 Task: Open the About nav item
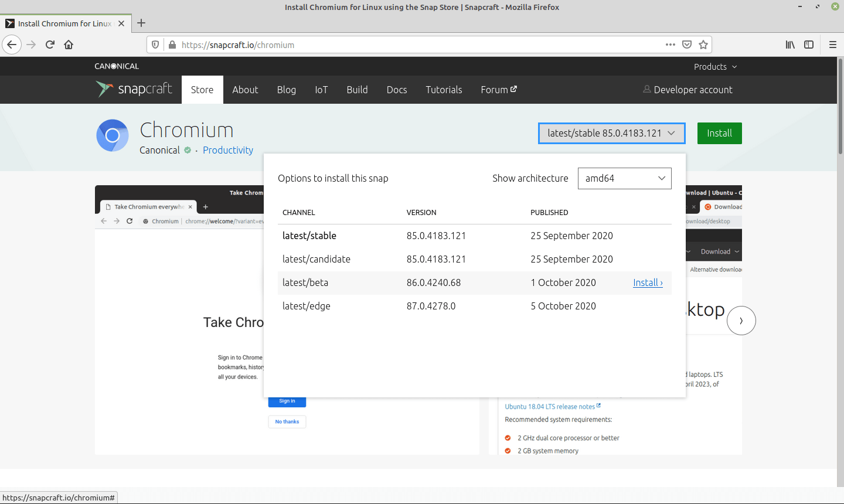tap(245, 90)
